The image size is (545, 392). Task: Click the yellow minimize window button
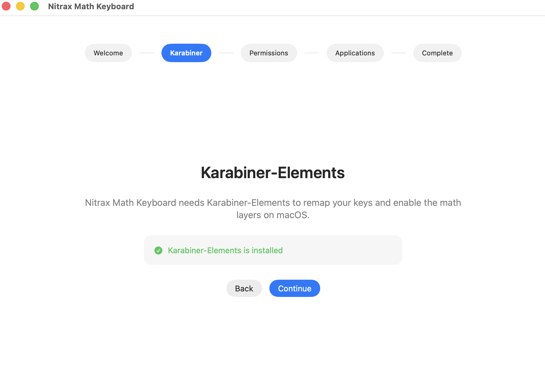tap(20, 6)
